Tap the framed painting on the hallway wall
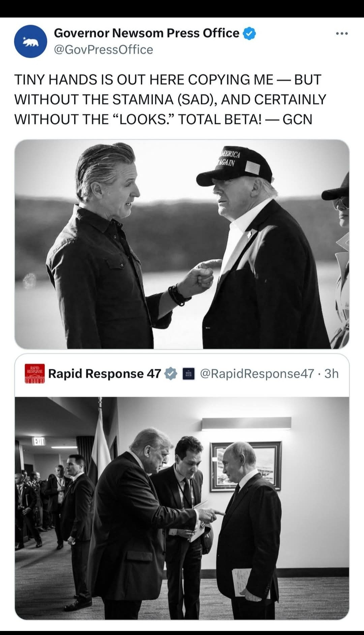 [245, 466]
